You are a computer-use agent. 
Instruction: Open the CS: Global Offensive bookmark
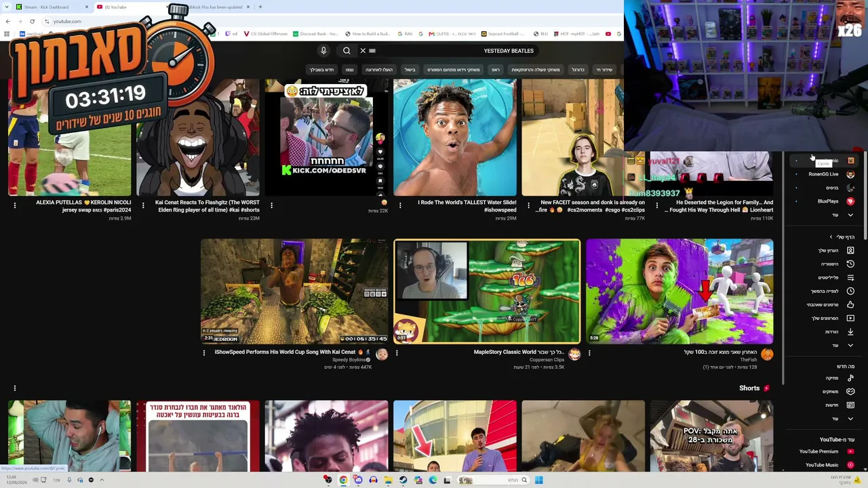click(265, 34)
